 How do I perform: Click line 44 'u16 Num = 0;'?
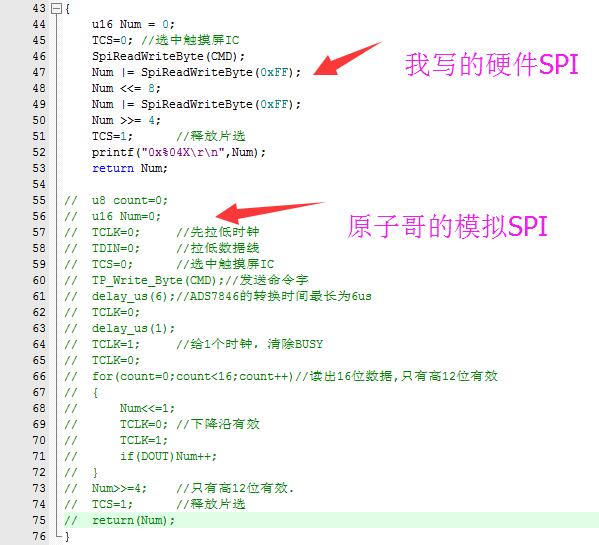[x=133, y=24]
